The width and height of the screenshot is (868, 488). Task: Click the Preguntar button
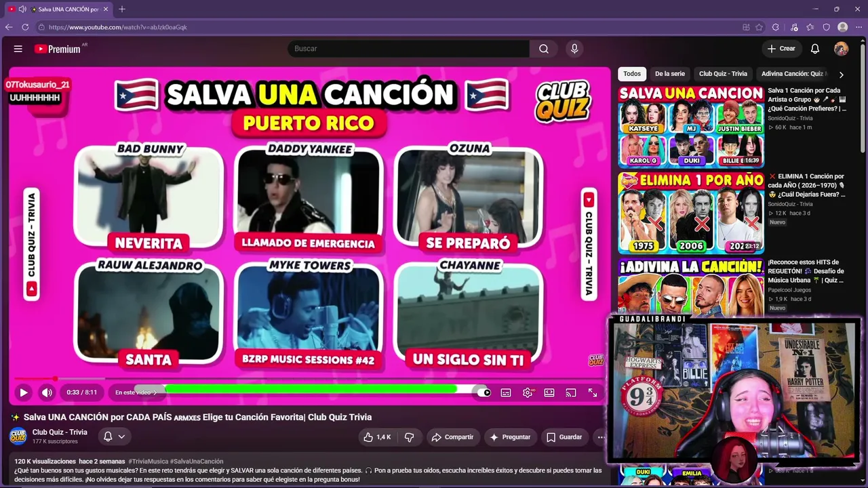(x=510, y=437)
